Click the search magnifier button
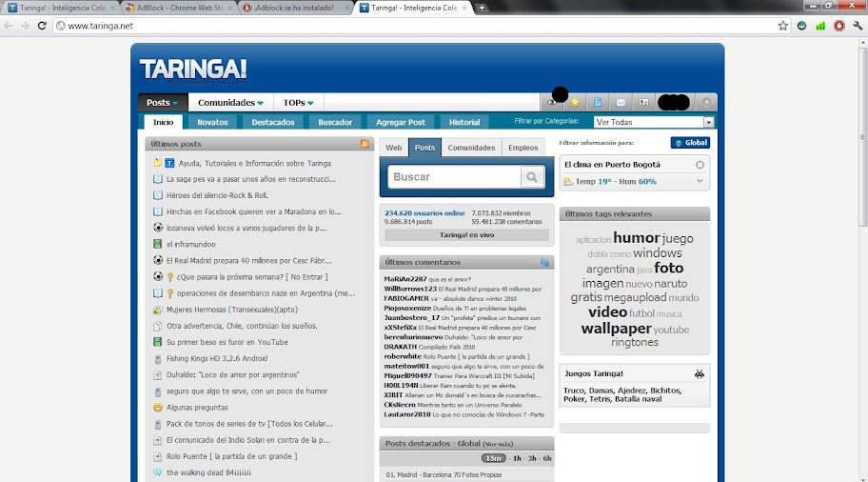868x482 pixels. click(x=532, y=177)
